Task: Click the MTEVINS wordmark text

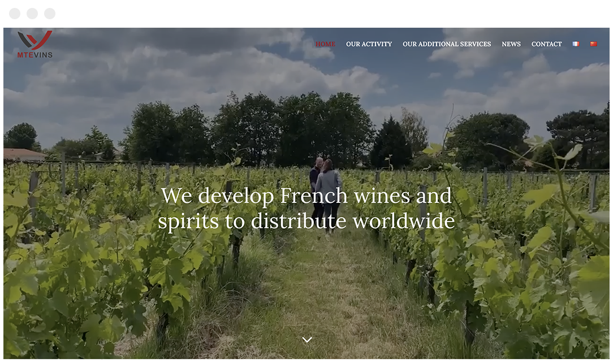Action: click(35, 55)
